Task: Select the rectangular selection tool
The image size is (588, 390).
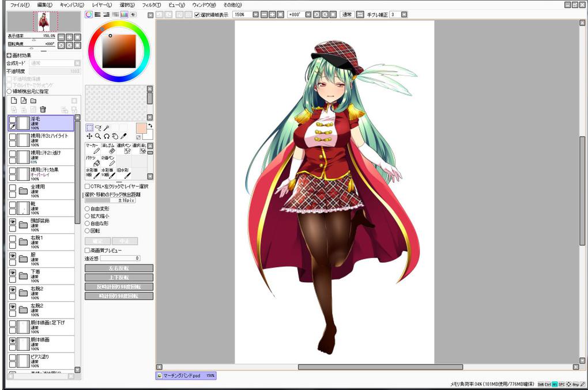Action: pyautogui.click(x=89, y=128)
